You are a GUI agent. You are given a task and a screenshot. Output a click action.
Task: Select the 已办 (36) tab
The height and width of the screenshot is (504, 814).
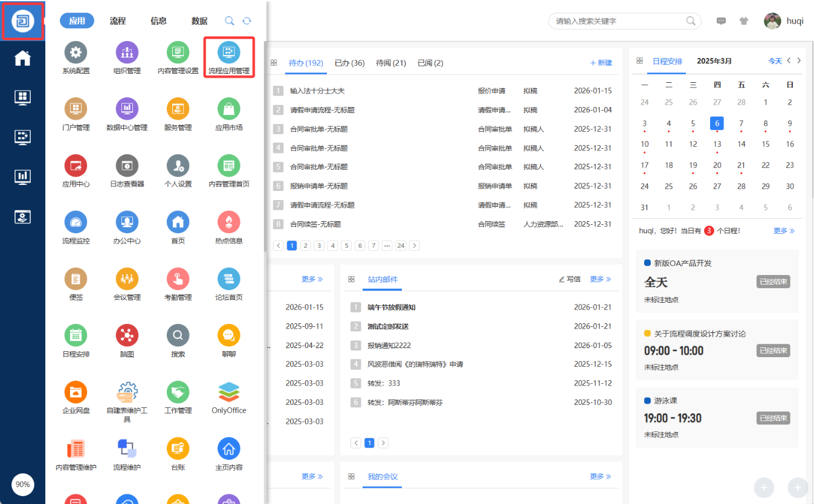[x=349, y=63]
